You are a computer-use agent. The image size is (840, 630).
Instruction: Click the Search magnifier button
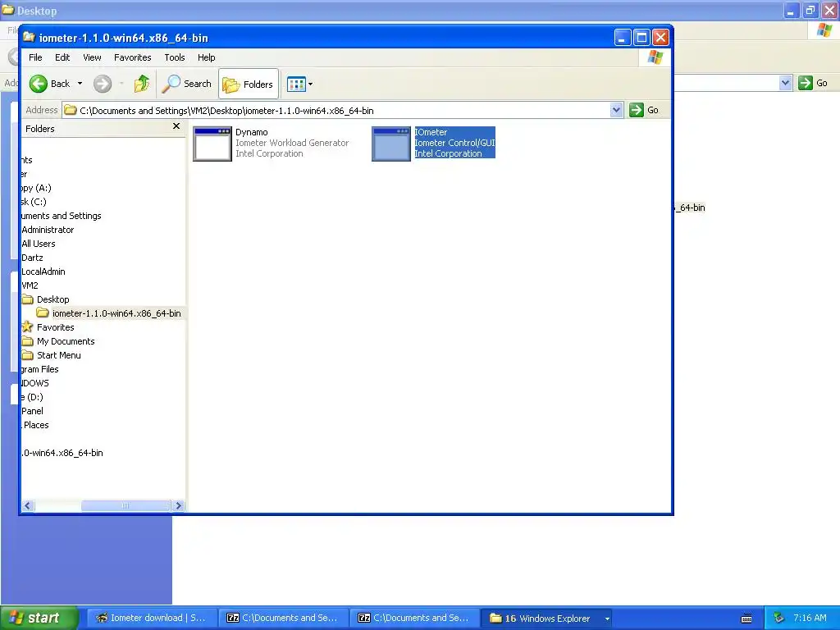(188, 84)
